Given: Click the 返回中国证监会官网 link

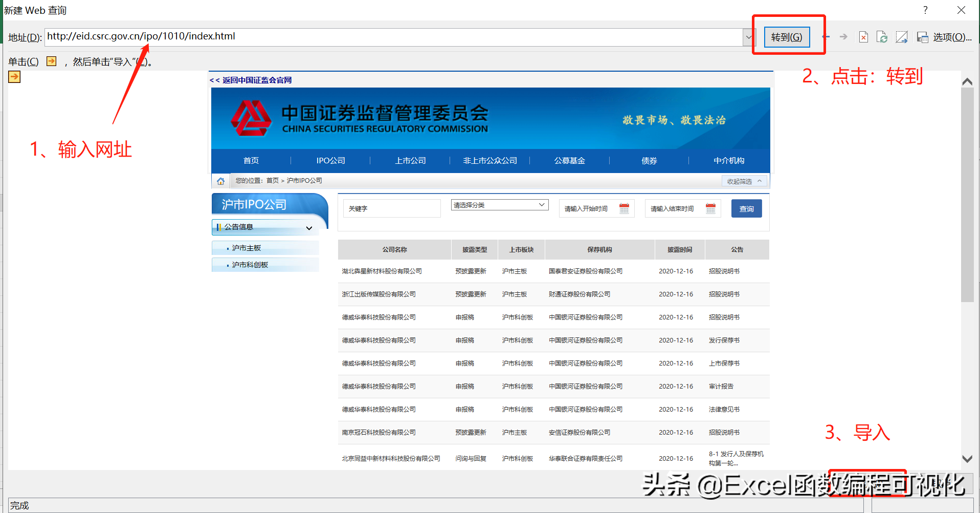Looking at the screenshot, I should click(251, 80).
